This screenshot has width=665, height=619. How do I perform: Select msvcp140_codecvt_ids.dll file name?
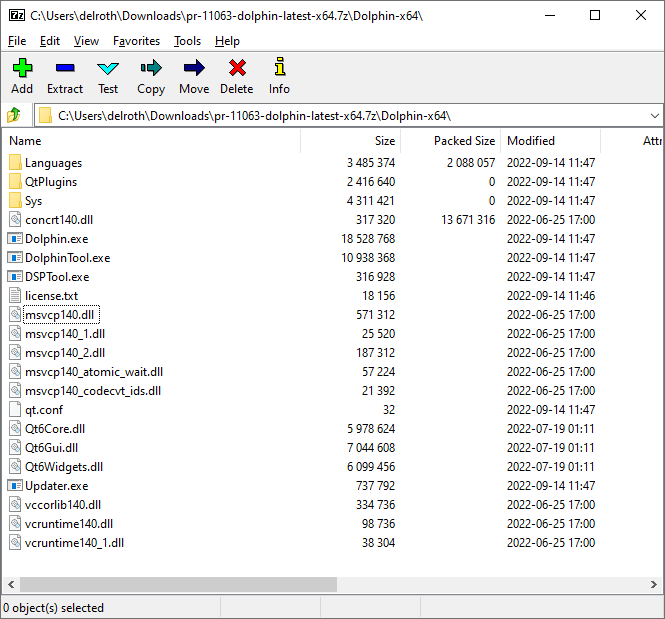(x=93, y=390)
